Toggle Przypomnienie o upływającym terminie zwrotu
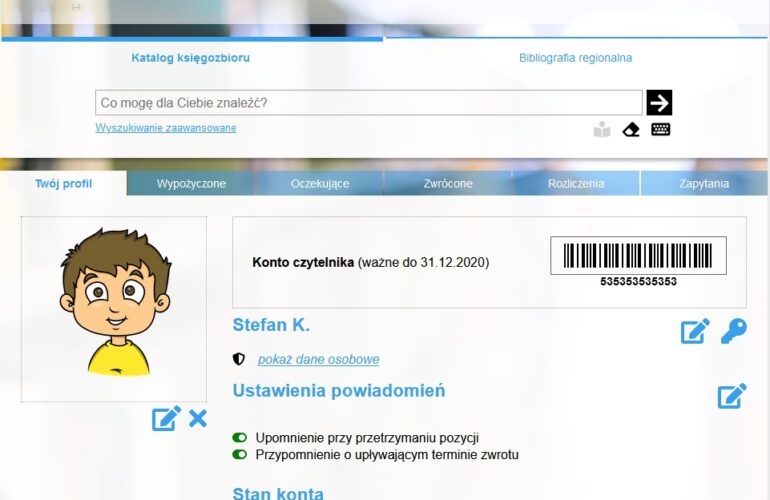The image size is (770, 500). (x=239, y=455)
